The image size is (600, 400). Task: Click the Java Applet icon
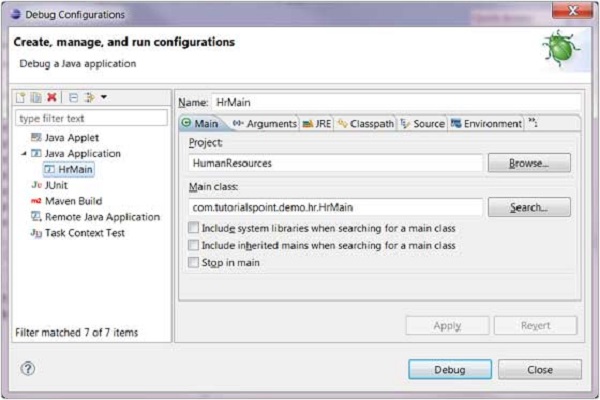pos(36,137)
